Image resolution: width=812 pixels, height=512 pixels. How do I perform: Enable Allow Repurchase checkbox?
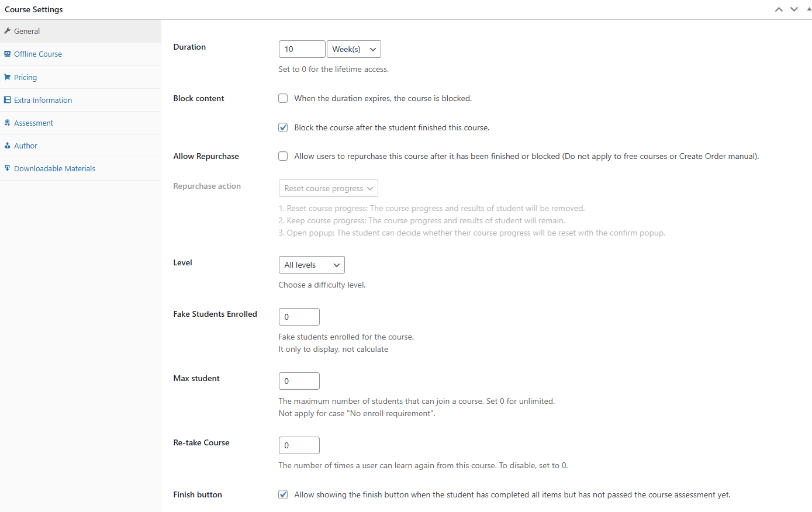click(x=283, y=156)
